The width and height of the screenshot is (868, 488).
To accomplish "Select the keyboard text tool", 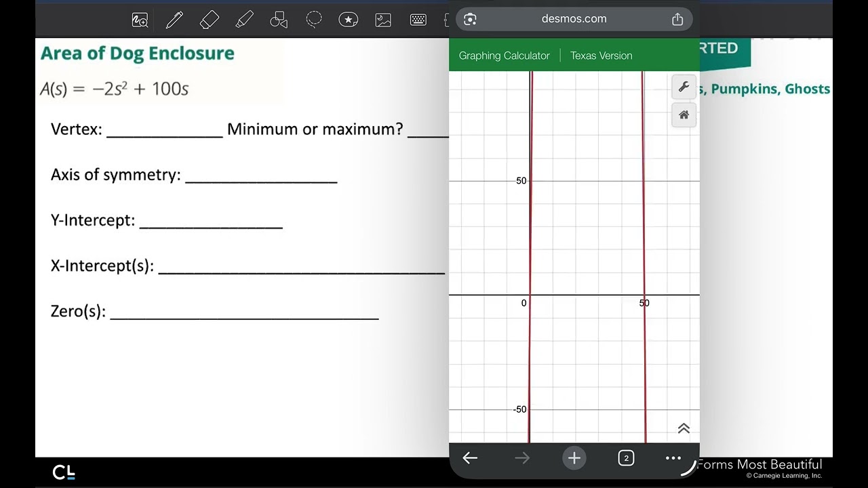I will point(418,20).
